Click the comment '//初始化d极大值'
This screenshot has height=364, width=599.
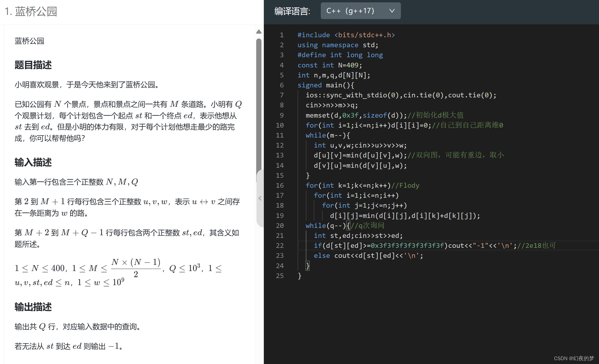pos(436,115)
